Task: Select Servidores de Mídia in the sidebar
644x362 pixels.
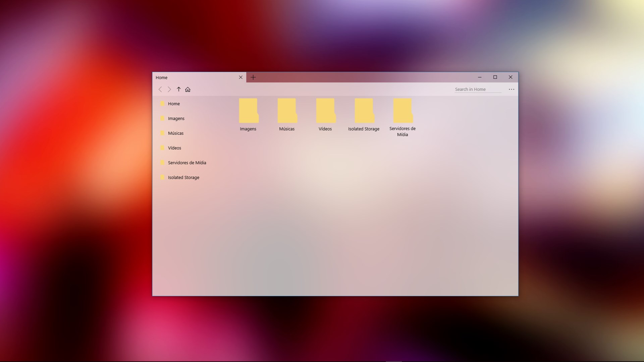Action: [187, 163]
